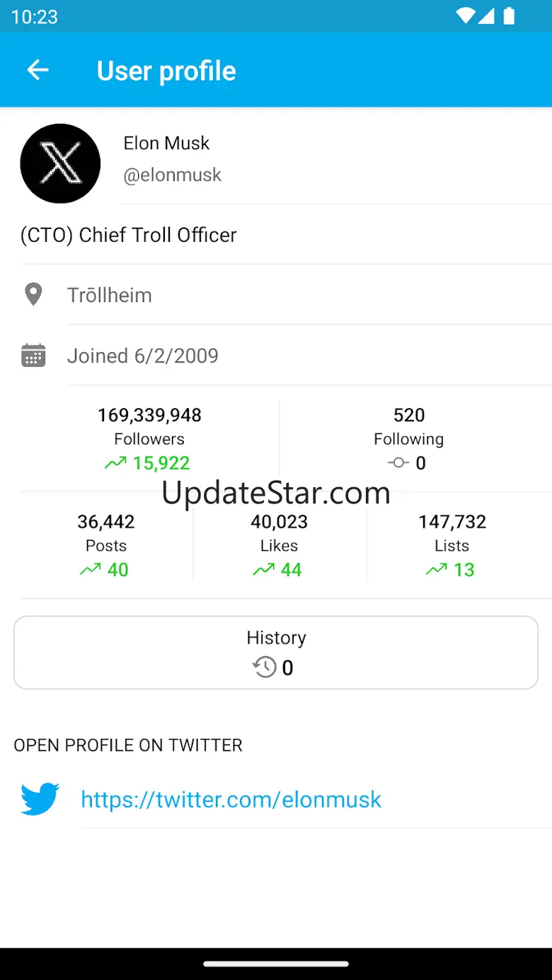This screenshot has height=980, width=552.
Task: Tap the followers green trend arrow
Action: pyautogui.click(x=115, y=463)
